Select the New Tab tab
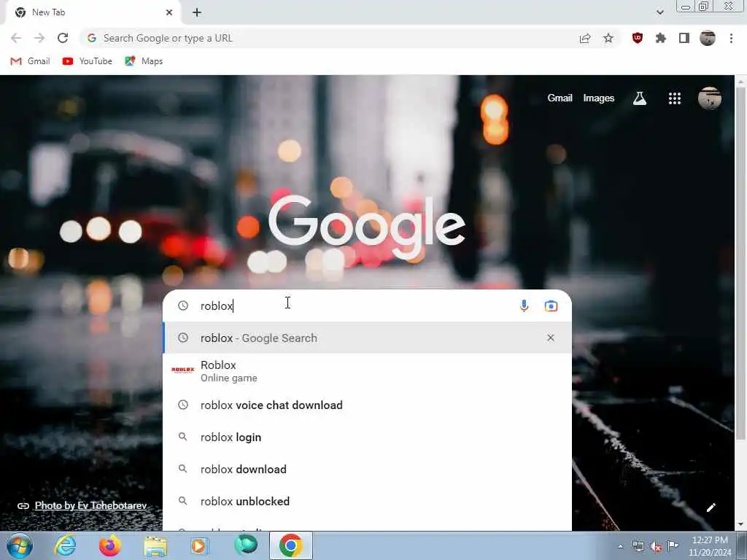 [x=93, y=12]
